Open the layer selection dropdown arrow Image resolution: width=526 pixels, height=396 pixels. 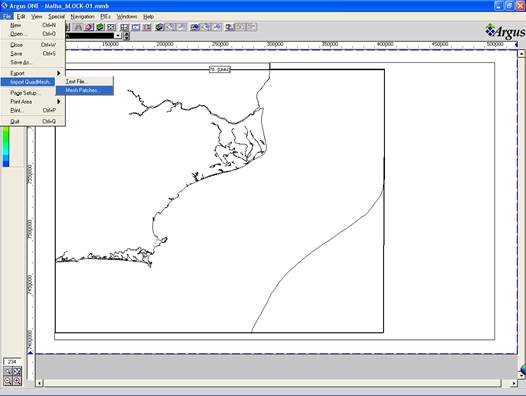(118, 36)
